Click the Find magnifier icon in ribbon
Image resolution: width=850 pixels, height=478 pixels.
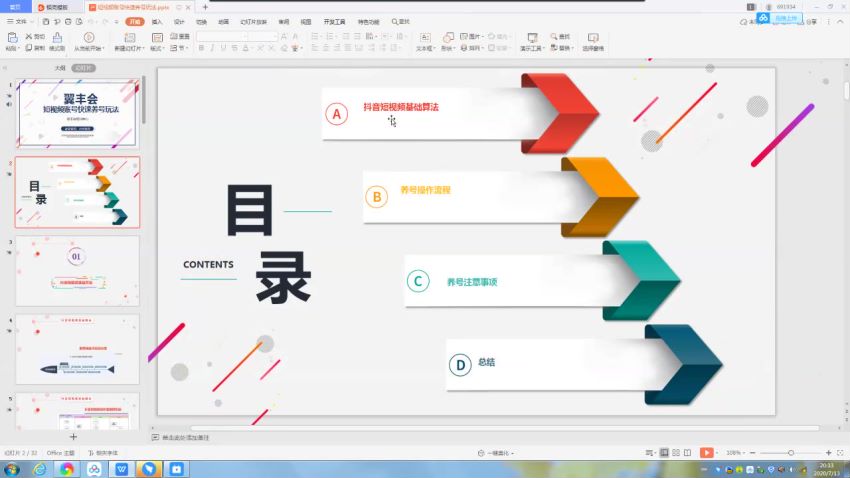pos(554,36)
